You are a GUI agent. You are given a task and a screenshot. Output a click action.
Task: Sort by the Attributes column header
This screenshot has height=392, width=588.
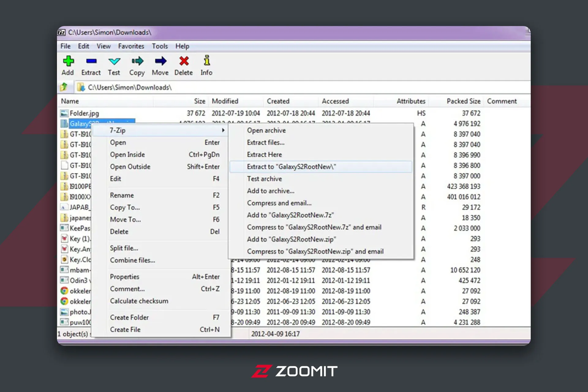(x=401, y=101)
